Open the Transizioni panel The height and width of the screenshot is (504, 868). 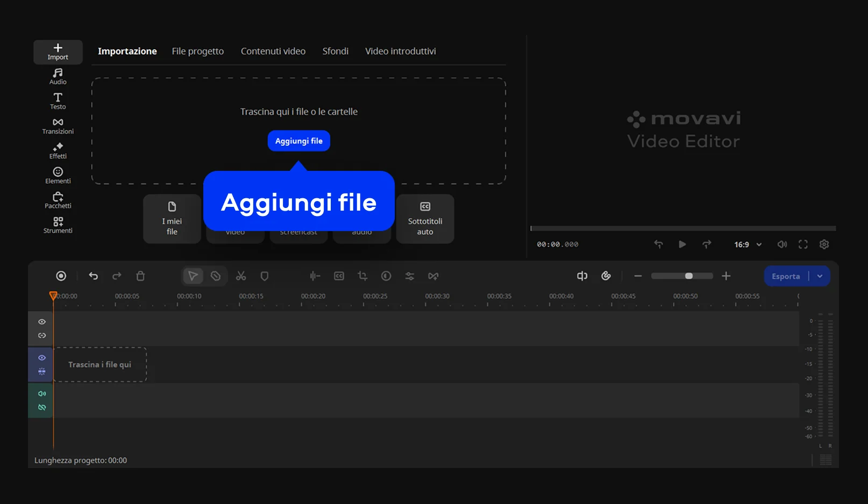58,126
